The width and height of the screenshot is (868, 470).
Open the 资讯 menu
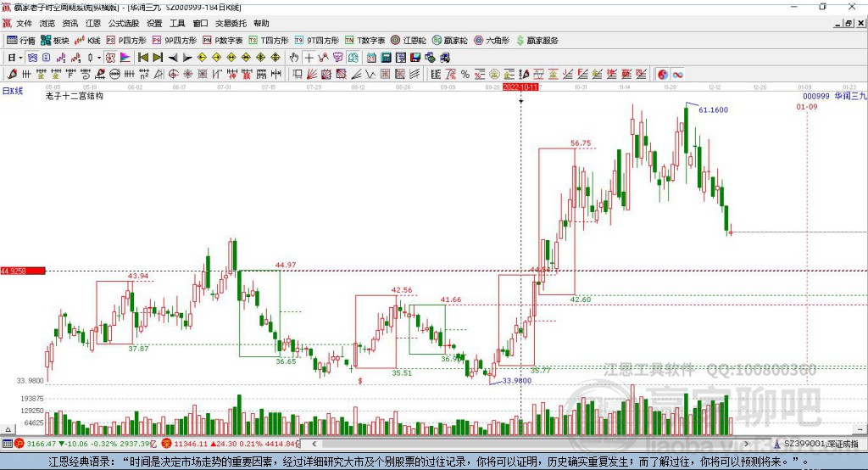pos(70,23)
